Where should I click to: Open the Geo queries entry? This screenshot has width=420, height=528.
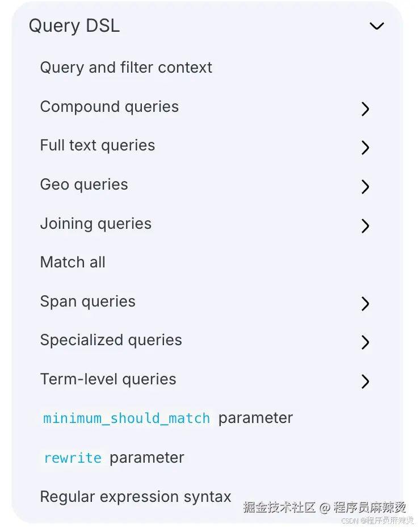pyautogui.click(x=84, y=185)
